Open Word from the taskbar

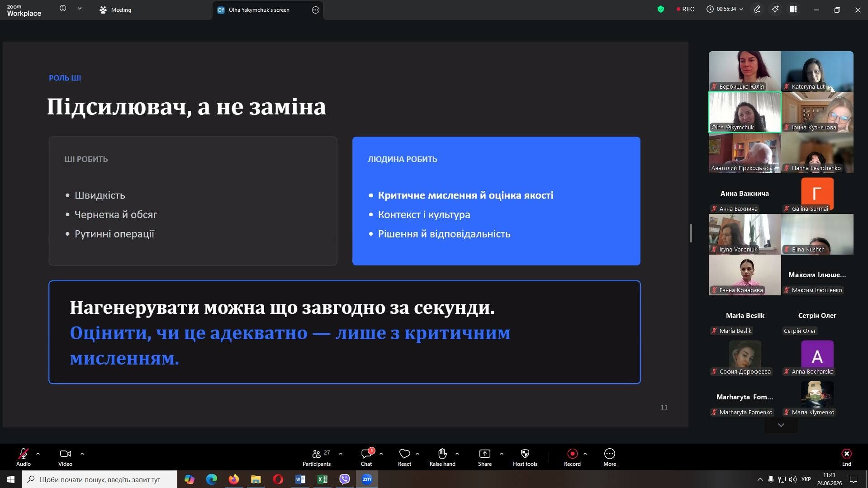(300, 479)
